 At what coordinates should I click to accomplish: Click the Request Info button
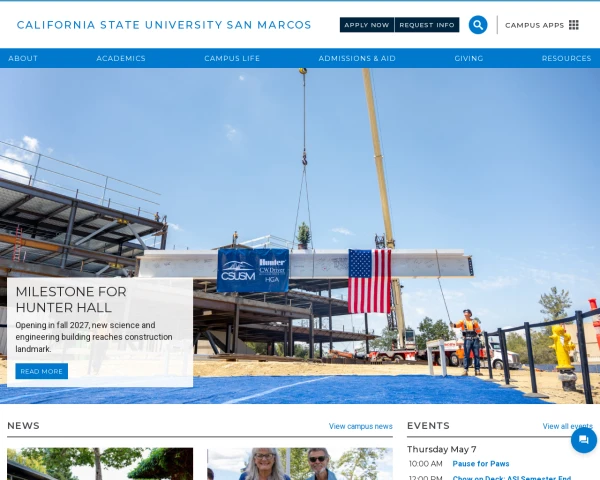pyautogui.click(x=427, y=25)
